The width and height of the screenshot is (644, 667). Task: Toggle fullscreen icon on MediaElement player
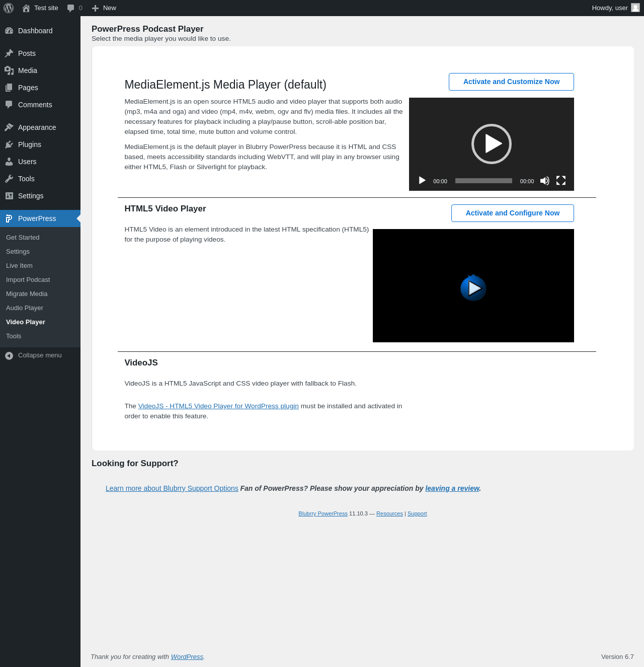561,181
